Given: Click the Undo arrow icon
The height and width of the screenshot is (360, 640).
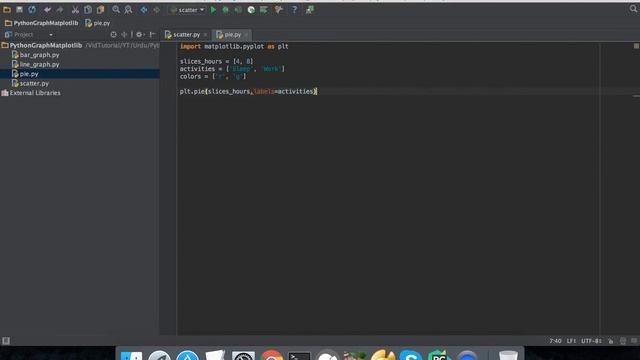Looking at the screenshot, I should point(47,9).
